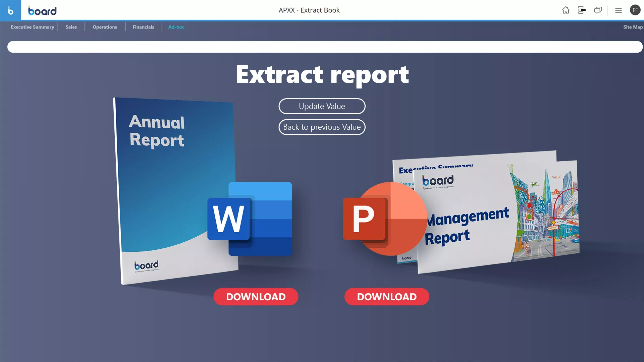The width and height of the screenshot is (644, 362).
Task: Open the presentations panel icon
Action: coord(582,10)
